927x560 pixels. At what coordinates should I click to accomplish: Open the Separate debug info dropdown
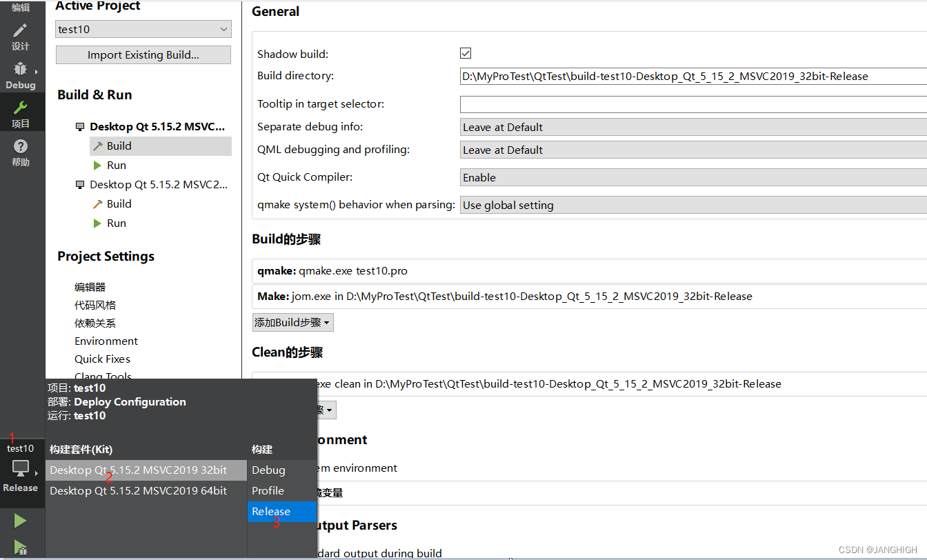693,127
